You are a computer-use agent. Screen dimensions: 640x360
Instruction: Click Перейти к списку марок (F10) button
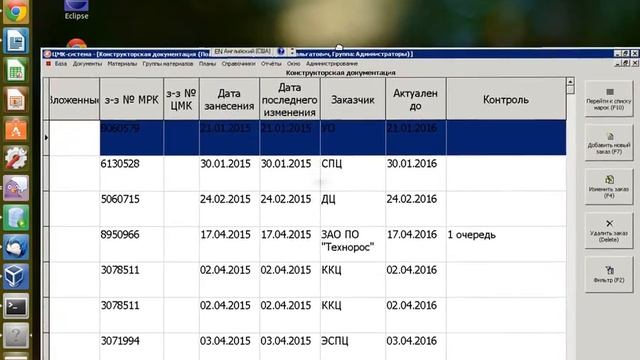point(609,99)
